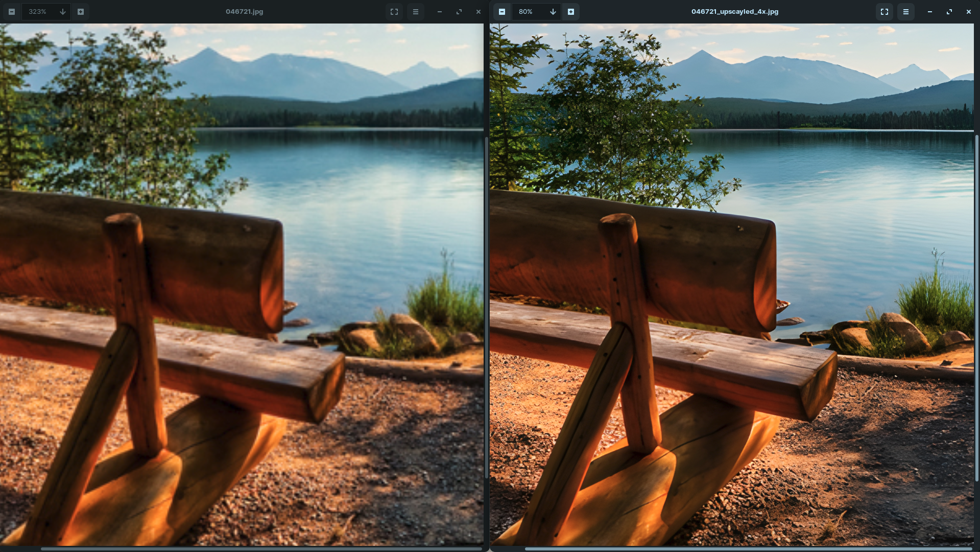Maximize the upscayled image window
This screenshot has height=552, width=980.
tap(949, 12)
